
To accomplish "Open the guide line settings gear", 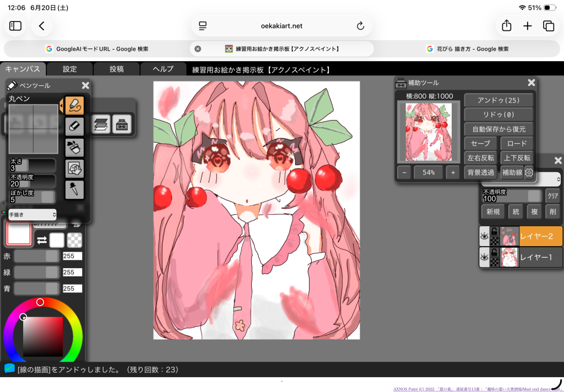I will [x=529, y=172].
